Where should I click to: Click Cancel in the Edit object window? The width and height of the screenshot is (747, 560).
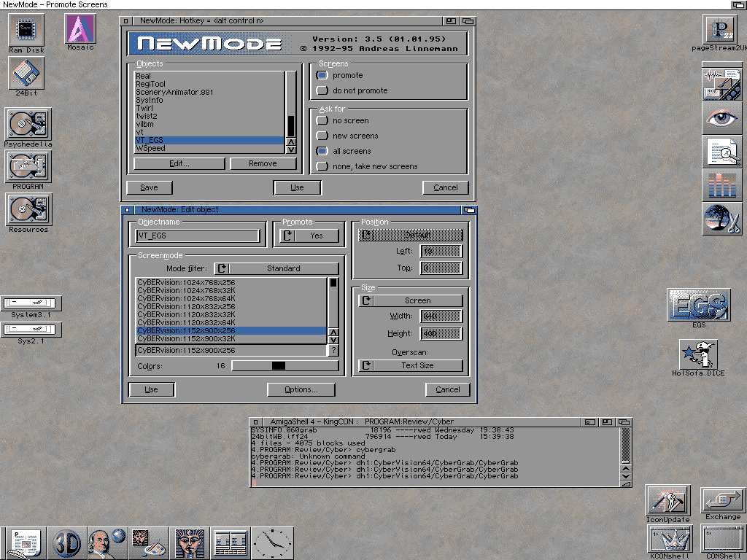tap(448, 389)
